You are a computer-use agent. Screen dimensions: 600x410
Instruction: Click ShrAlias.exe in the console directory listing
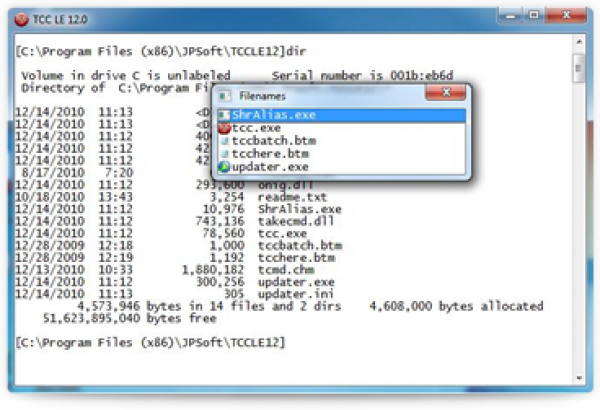coord(300,209)
